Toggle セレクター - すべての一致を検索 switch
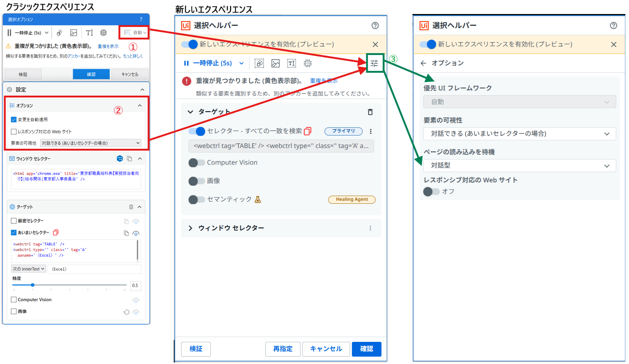Viewport: 629px width, 364px height. coord(197,131)
